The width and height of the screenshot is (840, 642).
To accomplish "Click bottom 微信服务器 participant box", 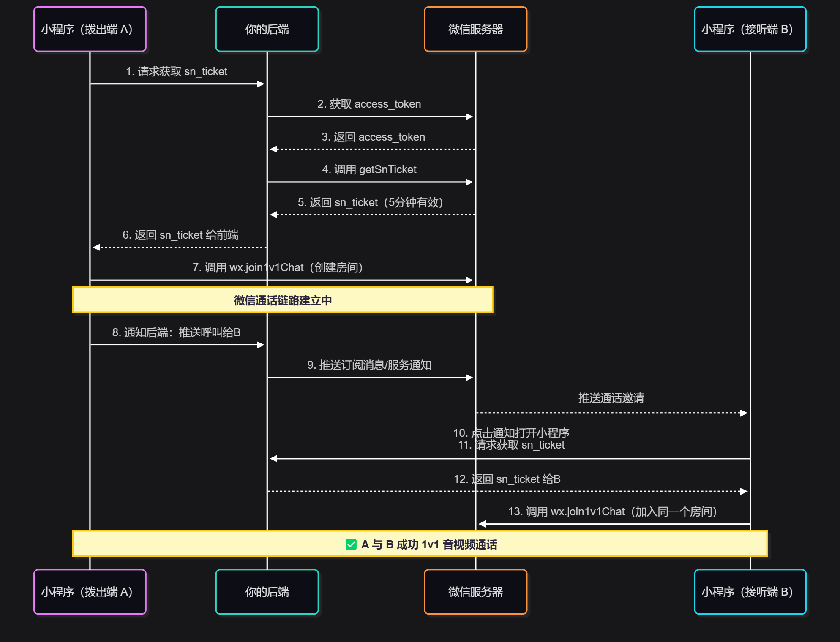I will (x=475, y=592).
